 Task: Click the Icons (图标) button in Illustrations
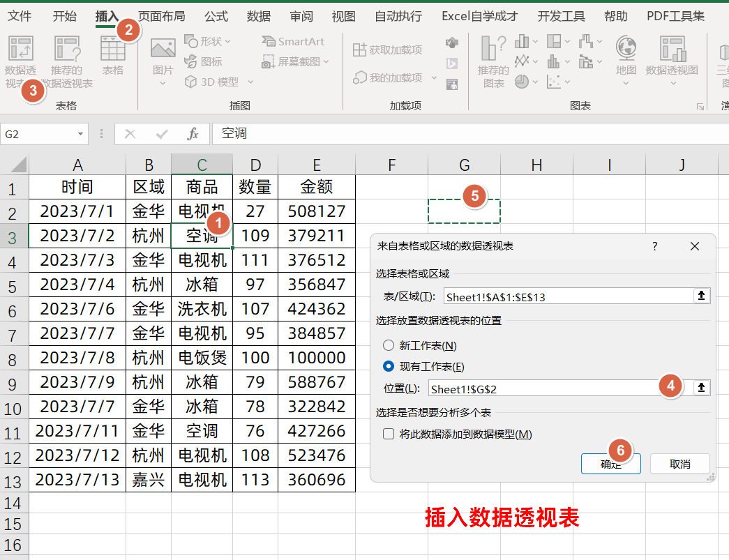click(203, 61)
